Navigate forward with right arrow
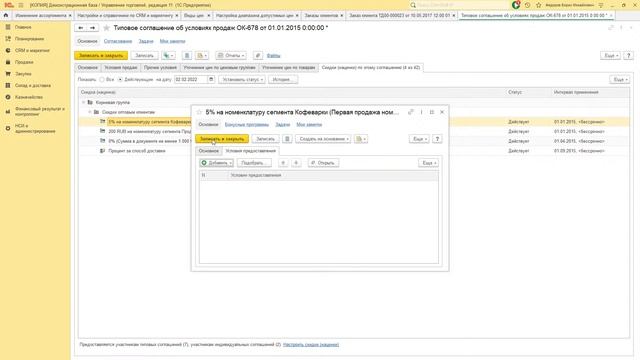The height and width of the screenshot is (360, 640). tap(93, 28)
